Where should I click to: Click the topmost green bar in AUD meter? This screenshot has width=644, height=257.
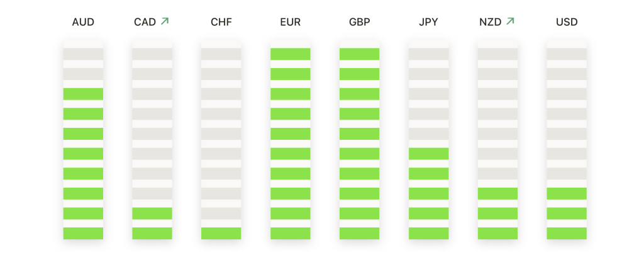(83, 94)
